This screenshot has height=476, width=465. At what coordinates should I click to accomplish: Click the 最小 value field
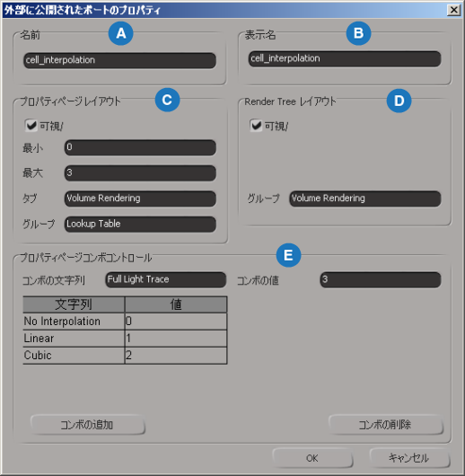point(140,148)
